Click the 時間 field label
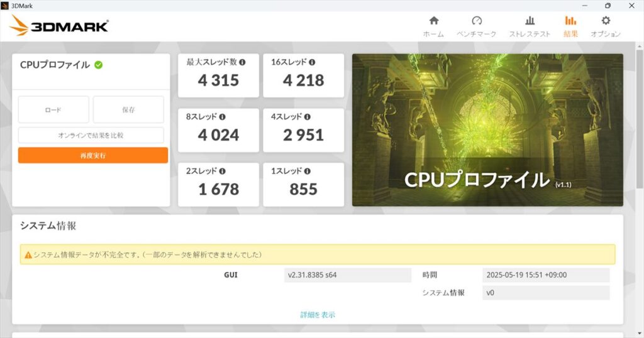The height and width of the screenshot is (338, 644). pos(430,275)
